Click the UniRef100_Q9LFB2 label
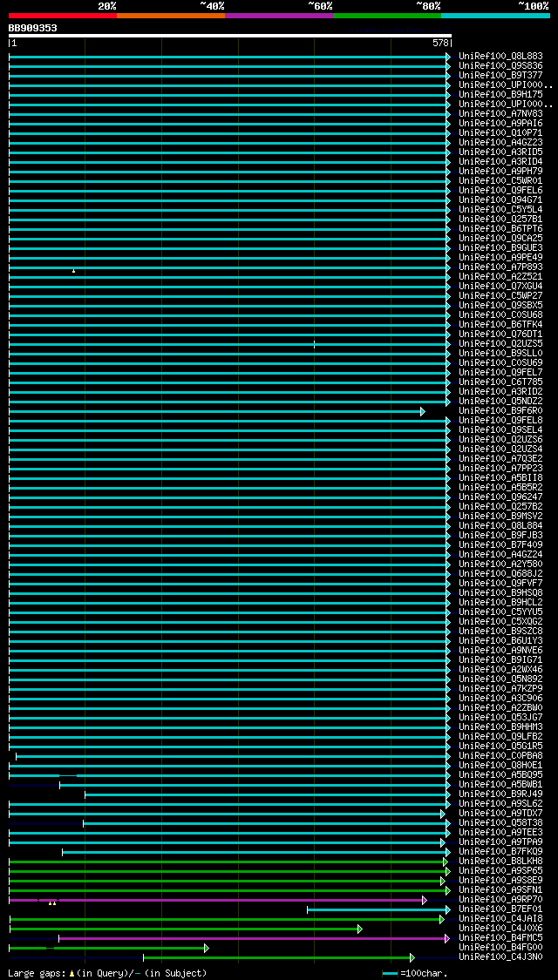558x980 pixels. 500,736
